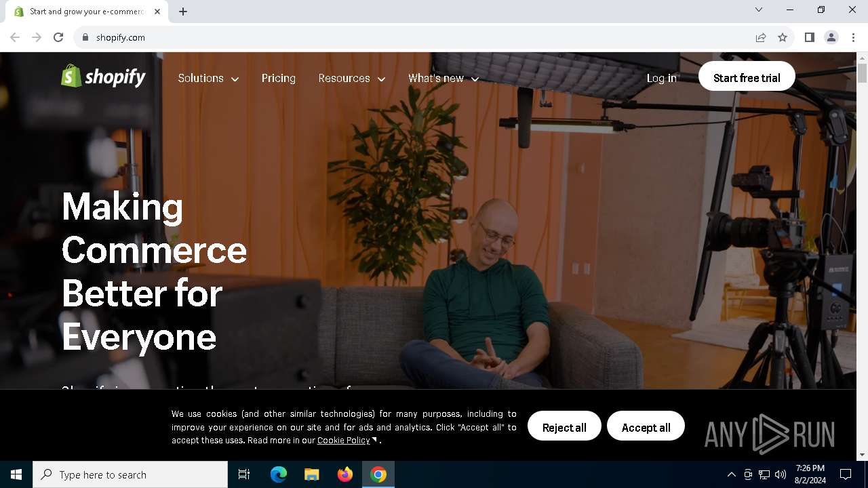Open the network status tray icon
The height and width of the screenshot is (488, 868).
(x=764, y=474)
